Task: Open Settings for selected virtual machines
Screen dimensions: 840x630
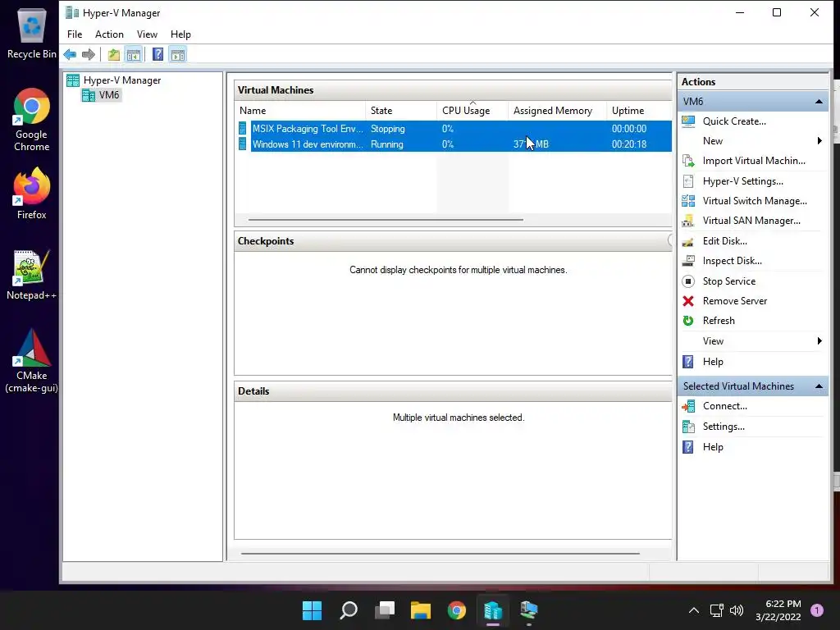Action: (724, 427)
